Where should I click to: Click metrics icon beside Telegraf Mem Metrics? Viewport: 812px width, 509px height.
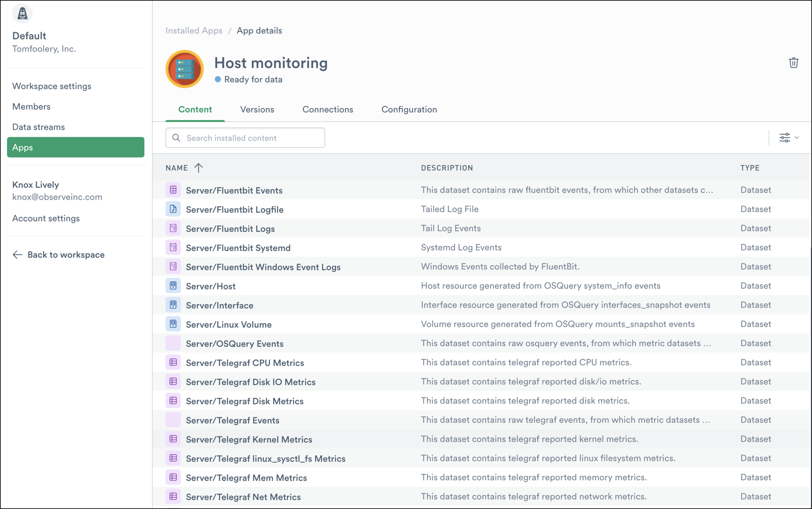tap(173, 478)
